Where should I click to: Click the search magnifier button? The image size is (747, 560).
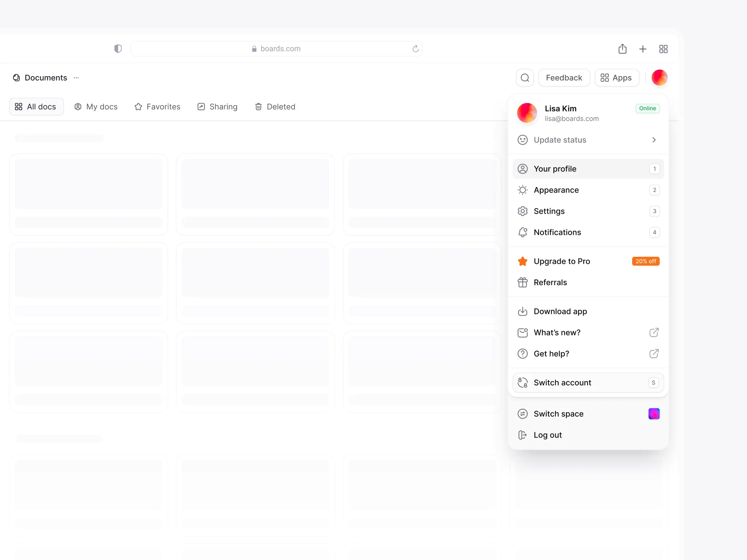(525, 78)
